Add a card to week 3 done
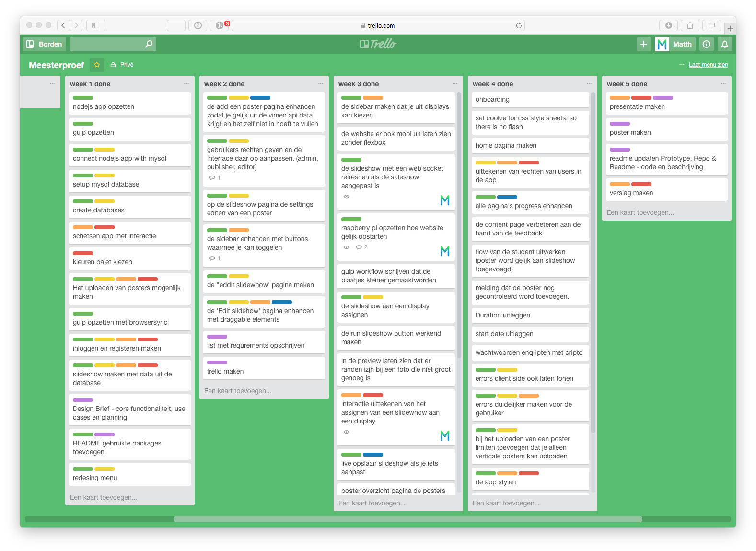756x551 pixels. [372, 503]
